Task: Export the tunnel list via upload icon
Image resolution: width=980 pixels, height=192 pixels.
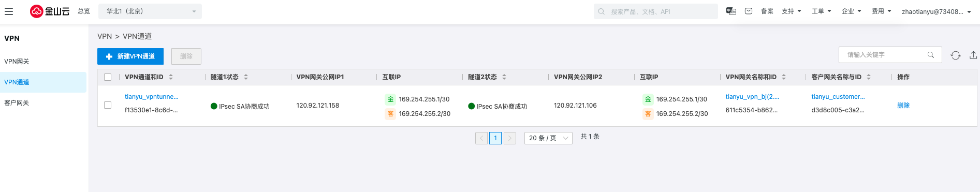Action: (973, 55)
